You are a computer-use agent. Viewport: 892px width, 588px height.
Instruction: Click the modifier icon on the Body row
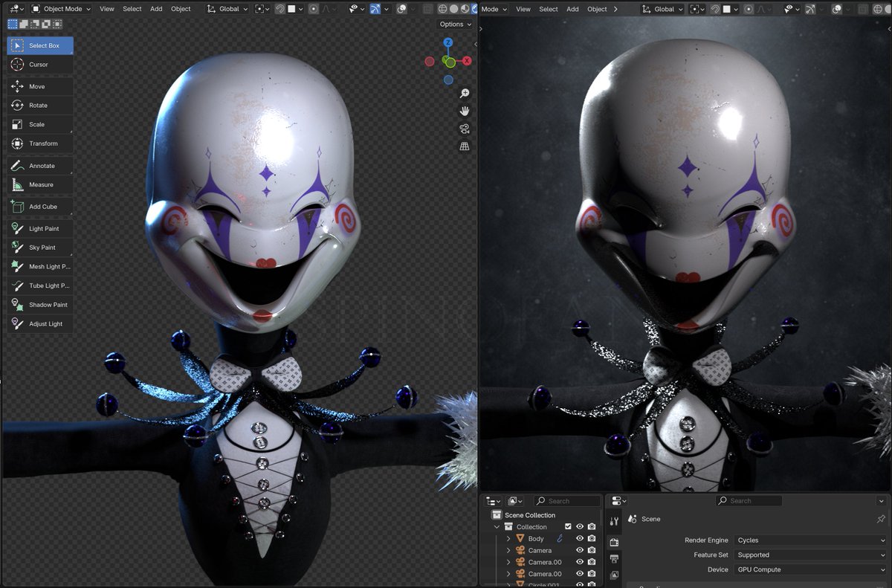[559, 538]
